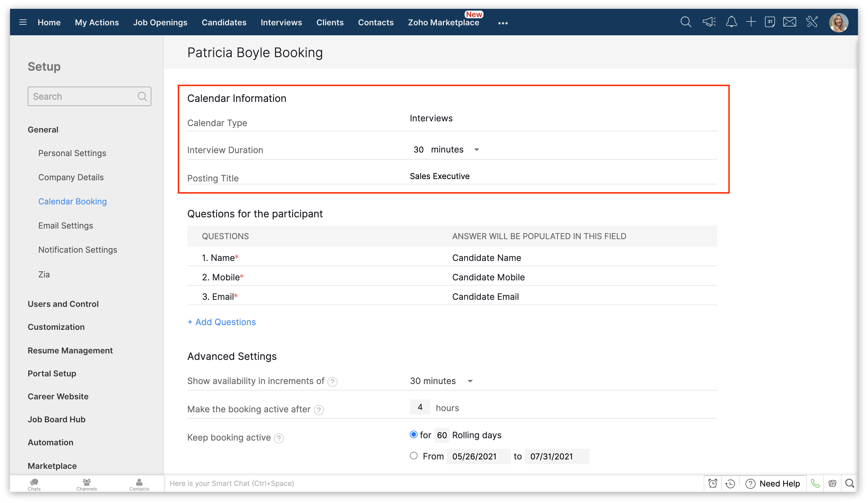Click the 'Sales Executive' posting title
Screen dimensions: 868x503
pyautogui.click(x=440, y=176)
